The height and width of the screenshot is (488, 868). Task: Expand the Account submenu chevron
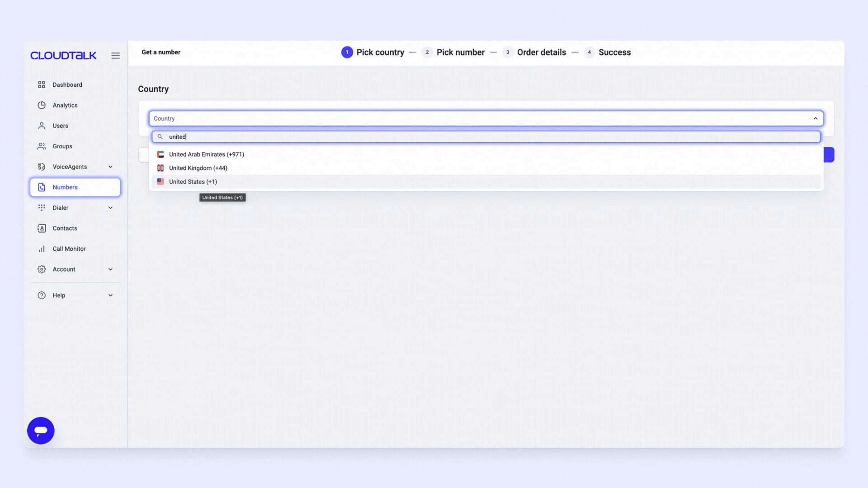click(110, 269)
